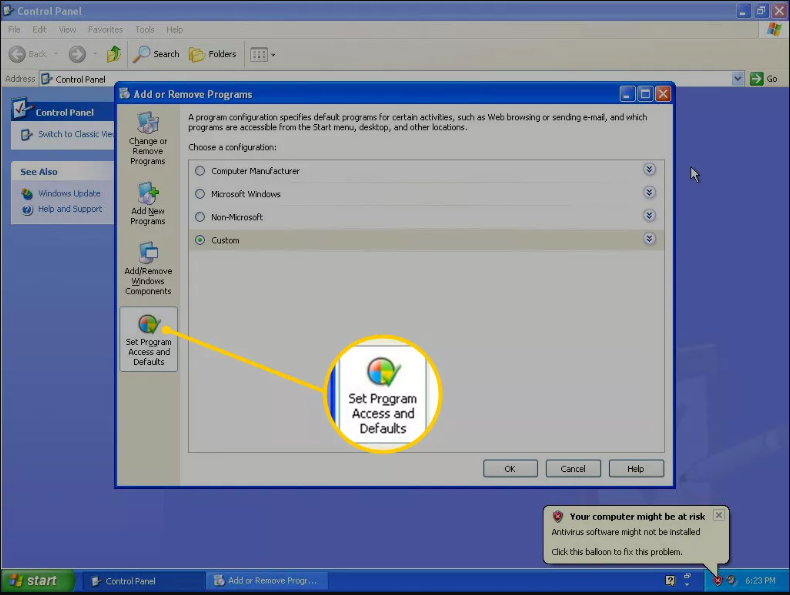
Task: Open Tools menu in Control Panel window
Action: [x=145, y=30]
